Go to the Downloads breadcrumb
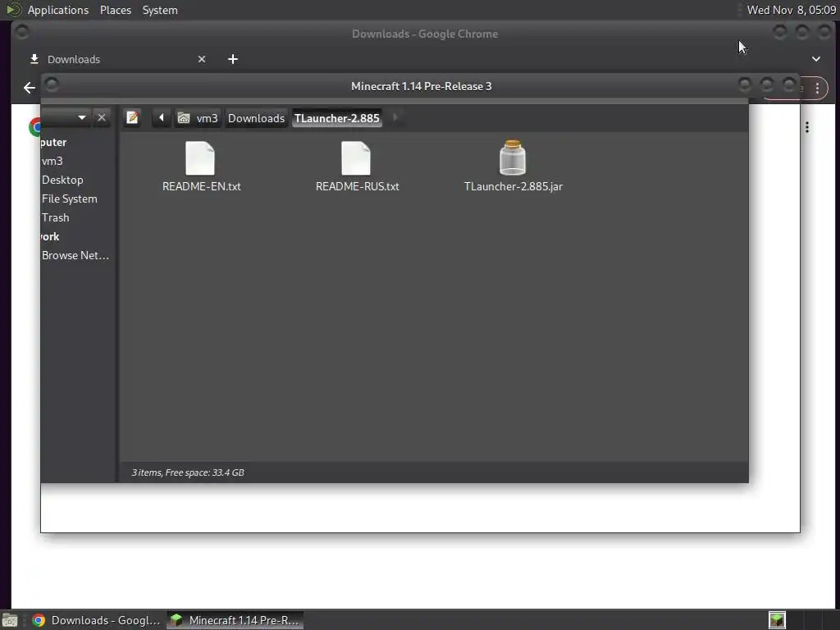840x630 pixels. coord(256,118)
